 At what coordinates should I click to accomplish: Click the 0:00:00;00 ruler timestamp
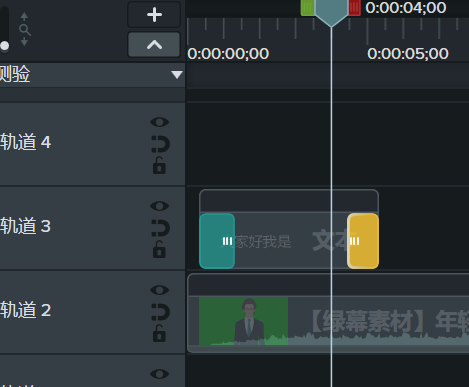pyautogui.click(x=228, y=54)
